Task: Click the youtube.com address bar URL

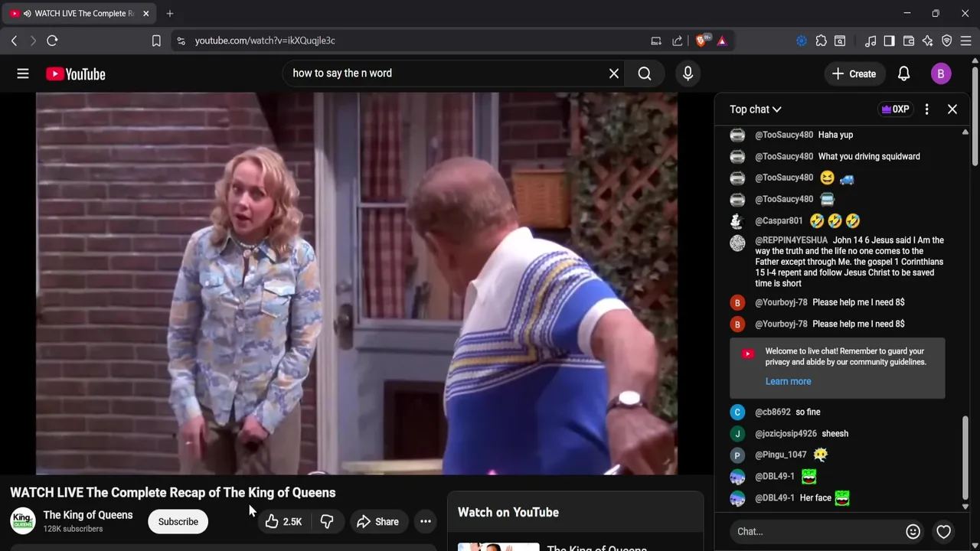Action: tap(265, 41)
